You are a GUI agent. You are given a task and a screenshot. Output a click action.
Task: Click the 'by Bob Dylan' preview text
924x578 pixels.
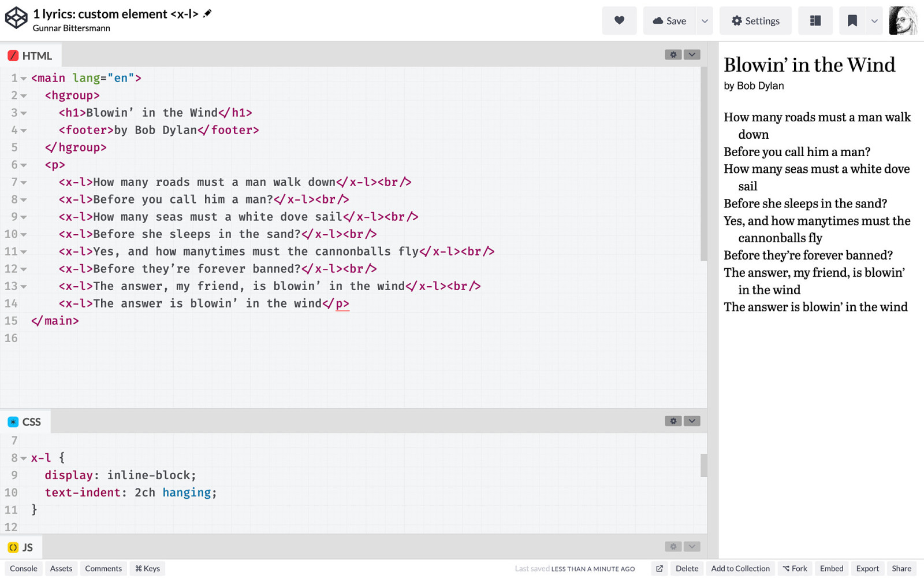[x=754, y=86]
